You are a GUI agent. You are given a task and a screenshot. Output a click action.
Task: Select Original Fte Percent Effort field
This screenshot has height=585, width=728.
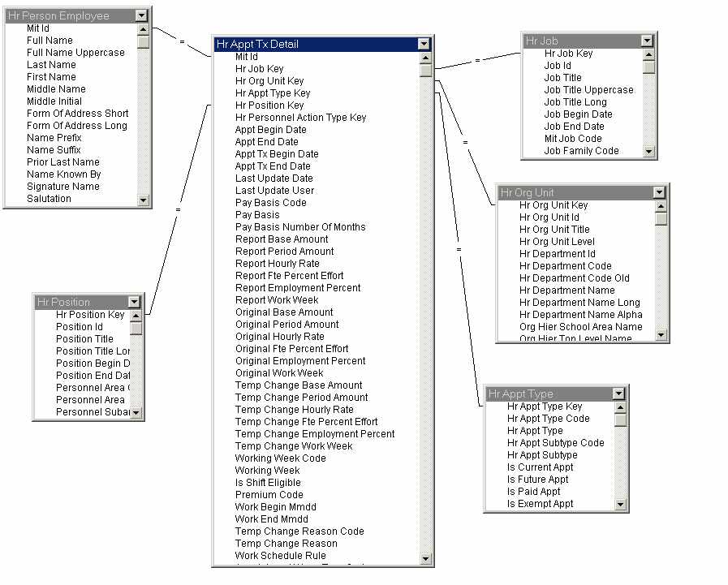click(291, 349)
